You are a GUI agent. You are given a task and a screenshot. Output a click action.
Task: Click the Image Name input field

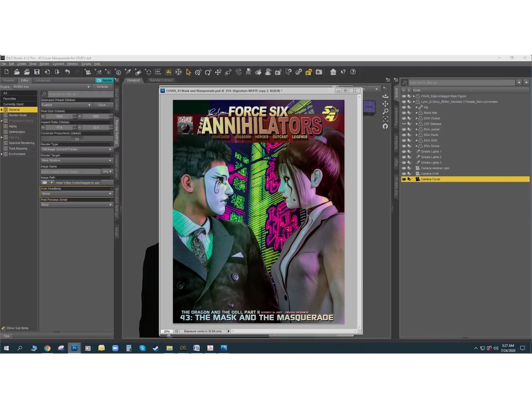pos(70,171)
